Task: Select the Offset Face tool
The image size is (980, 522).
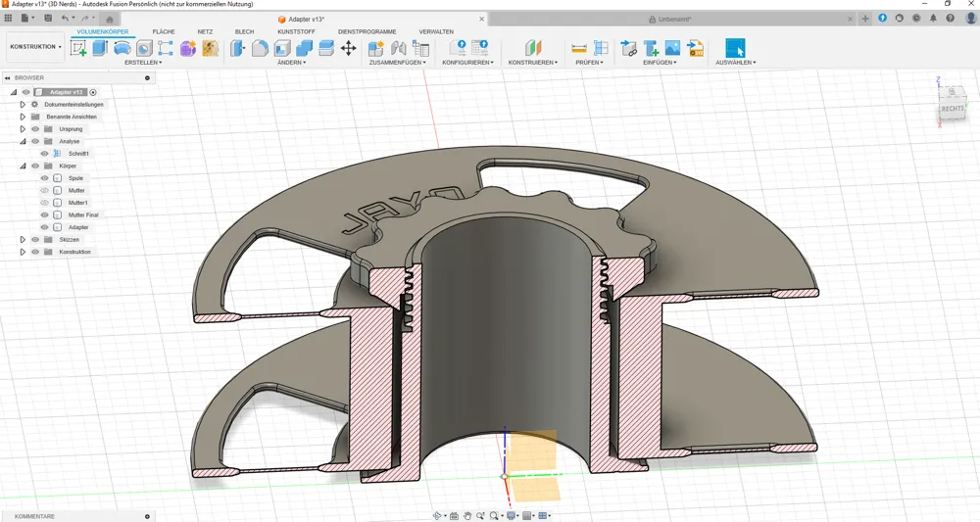Action: click(326, 48)
